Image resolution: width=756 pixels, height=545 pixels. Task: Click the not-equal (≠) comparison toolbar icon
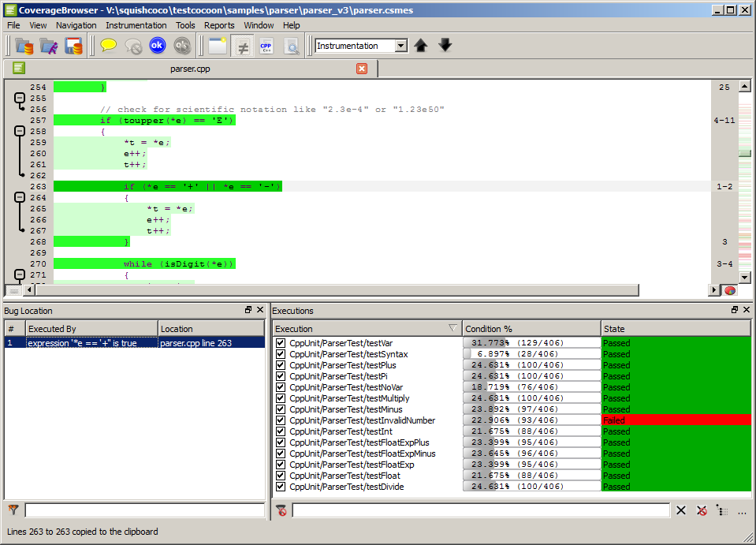click(x=243, y=46)
